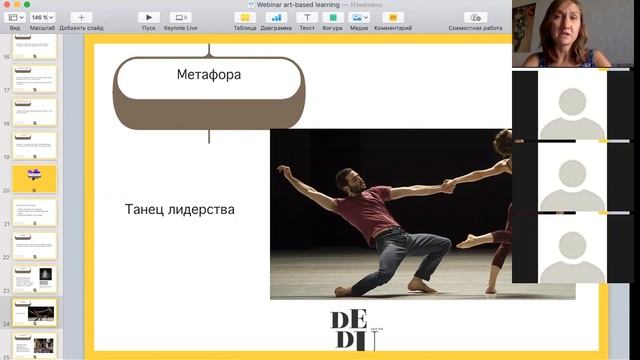Insert a shape with Фигура
Screen dimensions: 640x360
pyautogui.click(x=333, y=18)
